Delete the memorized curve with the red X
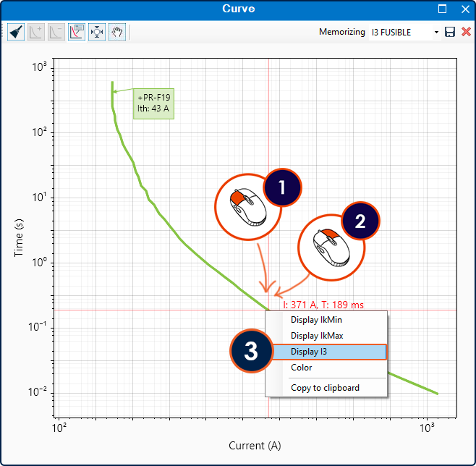Screen dimensions: 476x466 466,32
